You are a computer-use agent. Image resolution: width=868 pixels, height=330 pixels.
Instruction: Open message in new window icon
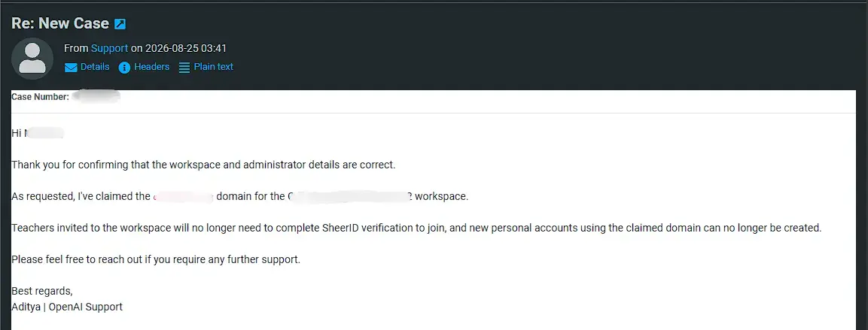[120, 24]
